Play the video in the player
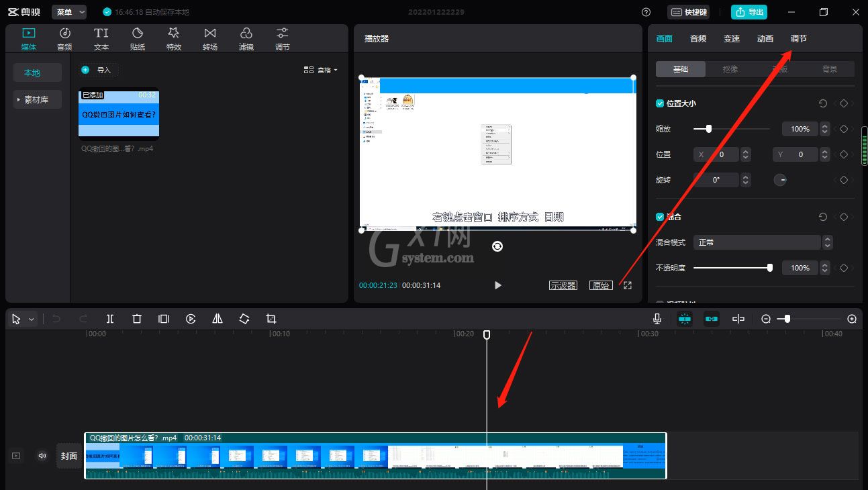This screenshot has height=490, width=868. [x=497, y=285]
